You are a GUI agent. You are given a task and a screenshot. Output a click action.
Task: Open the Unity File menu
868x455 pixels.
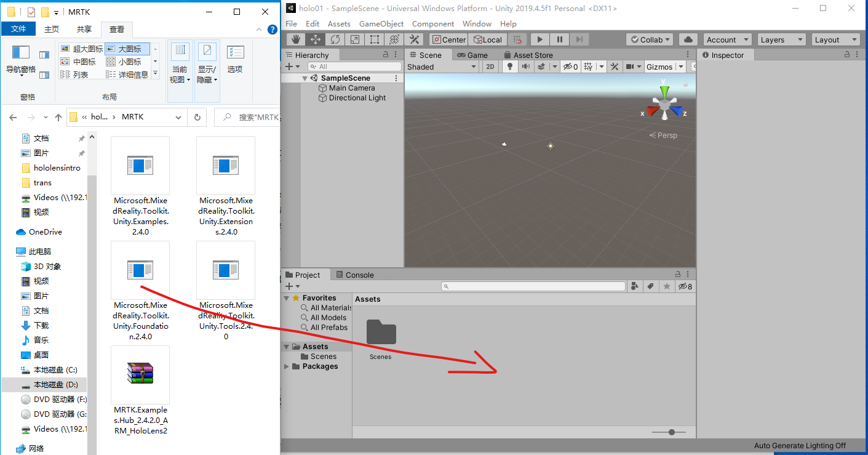pos(292,23)
